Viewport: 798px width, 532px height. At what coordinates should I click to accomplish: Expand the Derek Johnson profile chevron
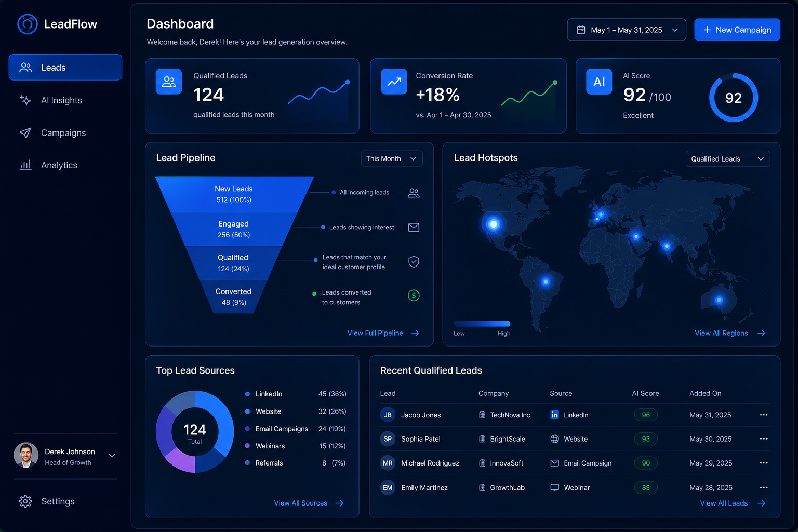[x=112, y=456]
